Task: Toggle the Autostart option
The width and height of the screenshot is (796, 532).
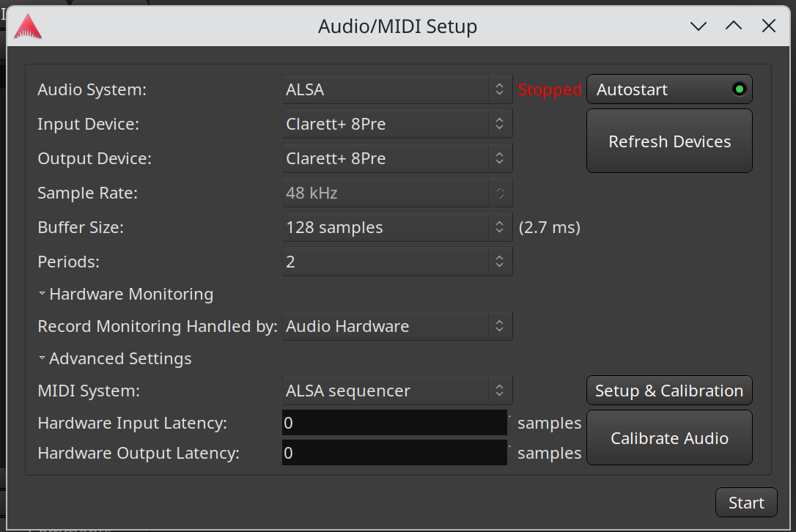Action: point(669,89)
